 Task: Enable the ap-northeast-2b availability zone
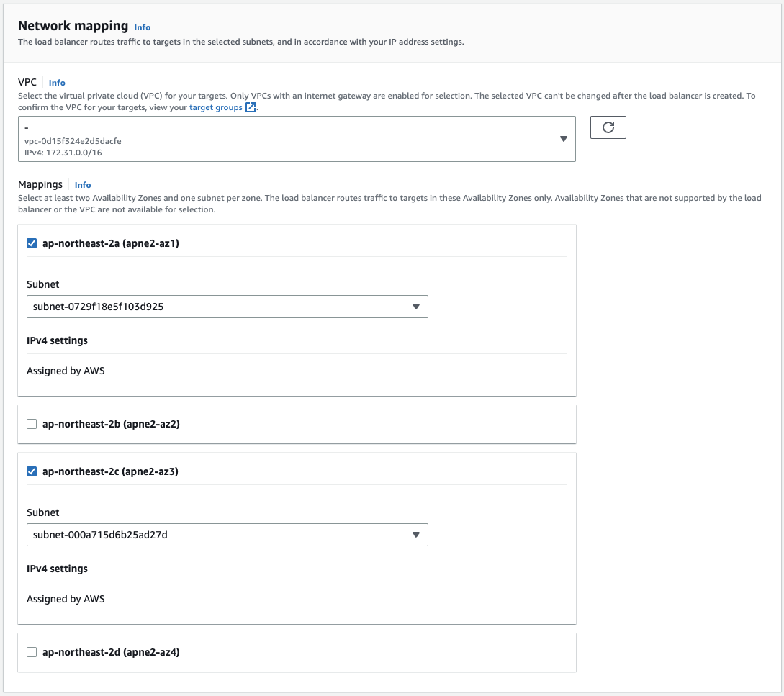(x=32, y=424)
